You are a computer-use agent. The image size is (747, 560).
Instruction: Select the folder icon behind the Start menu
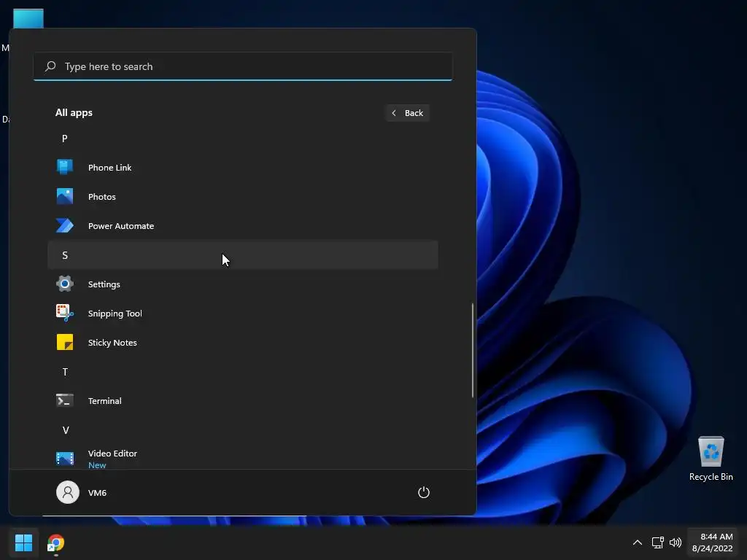tap(28, 18)
